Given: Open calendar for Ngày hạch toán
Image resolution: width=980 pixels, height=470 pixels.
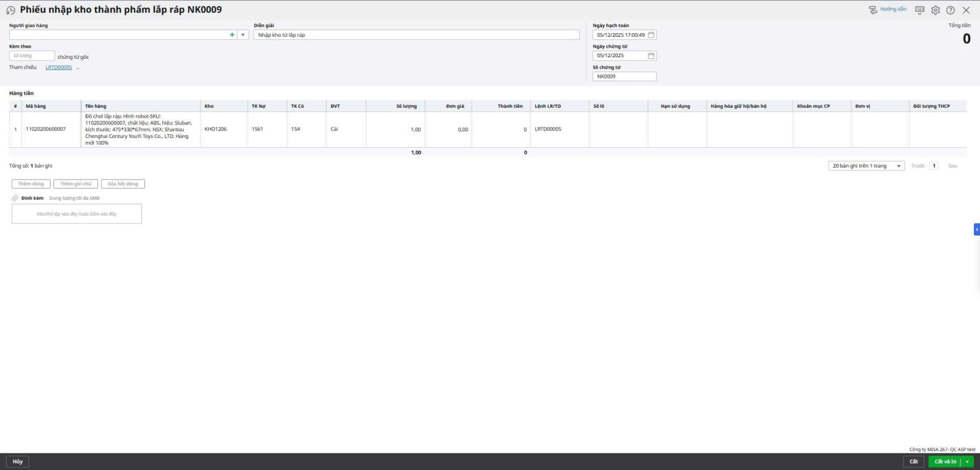Looking at the screenshot, I should click(651, 35).
